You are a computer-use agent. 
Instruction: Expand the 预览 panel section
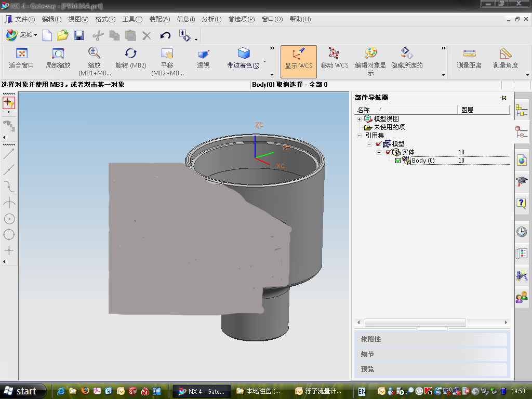pos(432,369)
